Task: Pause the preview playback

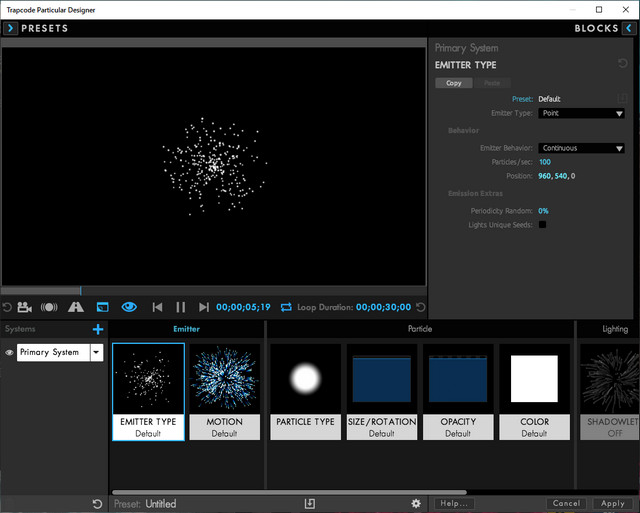Action: pos(181,307)
